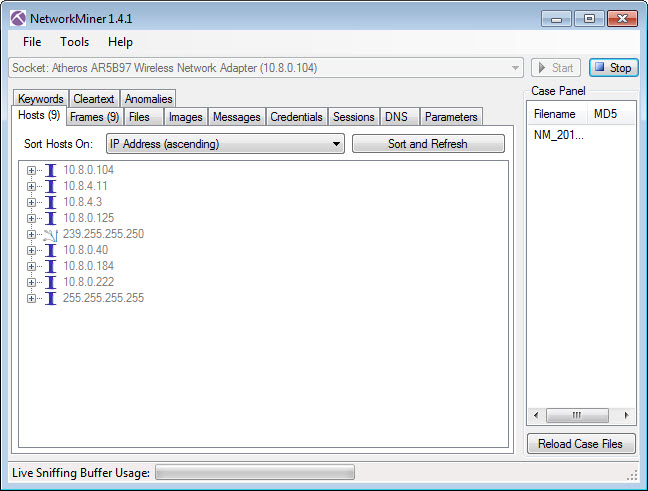The image size is (648, 491).
Task: Expand the 10.8.0.125 host node
Action: click(x=31, y=218)
